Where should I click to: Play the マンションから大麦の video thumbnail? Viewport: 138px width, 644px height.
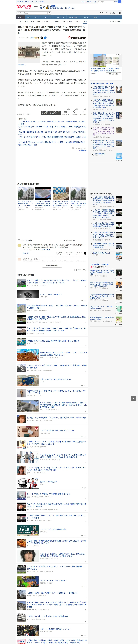tap(43, 193)
